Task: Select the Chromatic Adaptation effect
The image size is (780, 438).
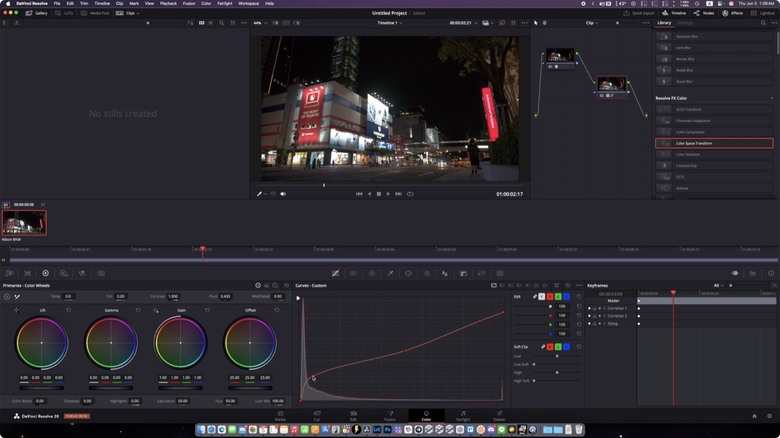Action: (x=714, y=121)
